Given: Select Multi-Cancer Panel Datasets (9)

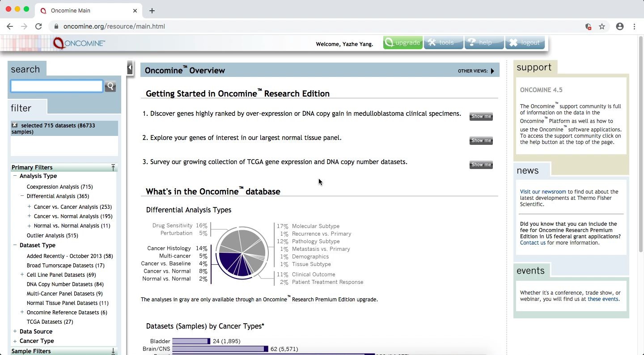Looking at the screenshot, I should [64, 294].
